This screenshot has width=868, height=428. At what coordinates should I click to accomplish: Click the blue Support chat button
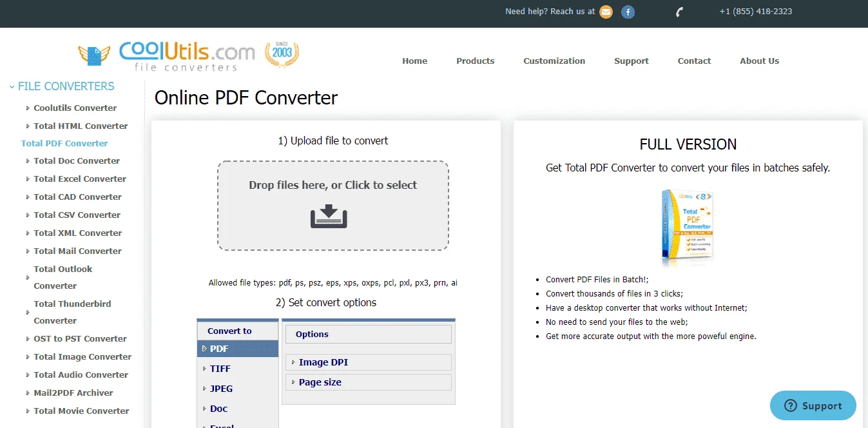coord(813,405)
